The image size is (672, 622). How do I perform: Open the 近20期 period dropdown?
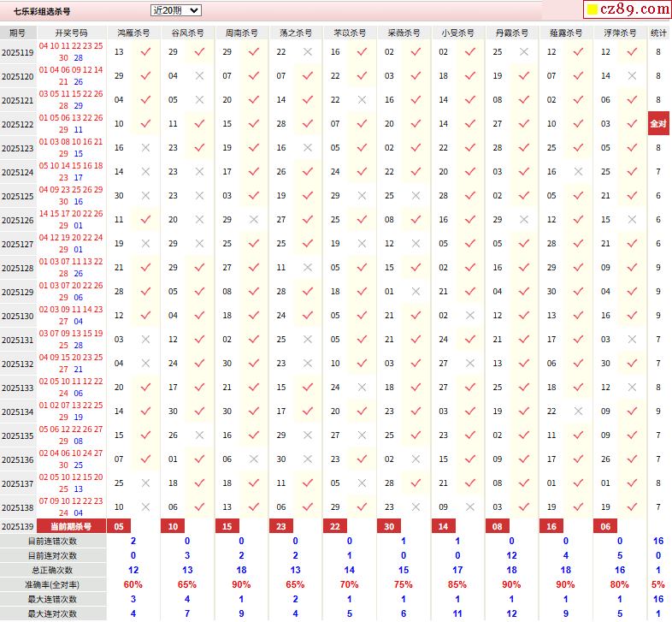175,10
